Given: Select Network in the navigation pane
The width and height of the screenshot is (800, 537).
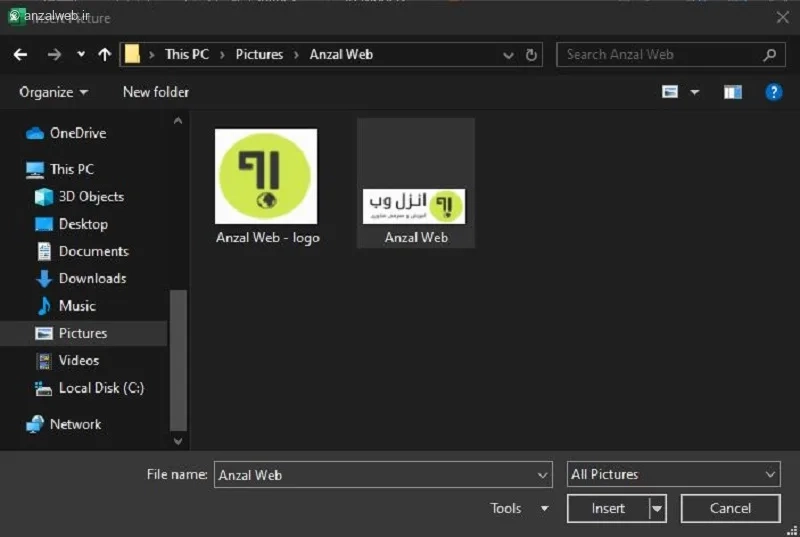Looking at the screenshot, I should tap(75, 424).
